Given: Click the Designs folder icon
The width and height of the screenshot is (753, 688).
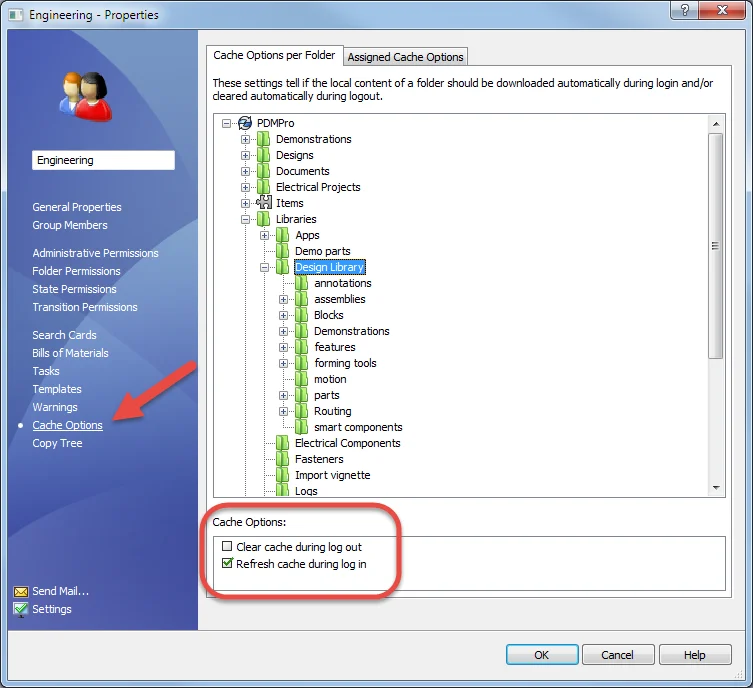Looking at the screenshot, I should pyautogui.click(x=263, y=155).
